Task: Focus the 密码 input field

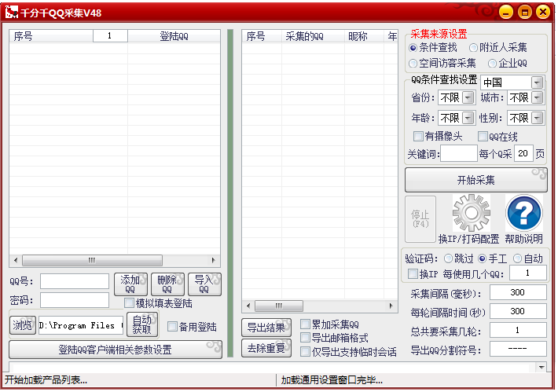Action: click(x=75, y=300)
